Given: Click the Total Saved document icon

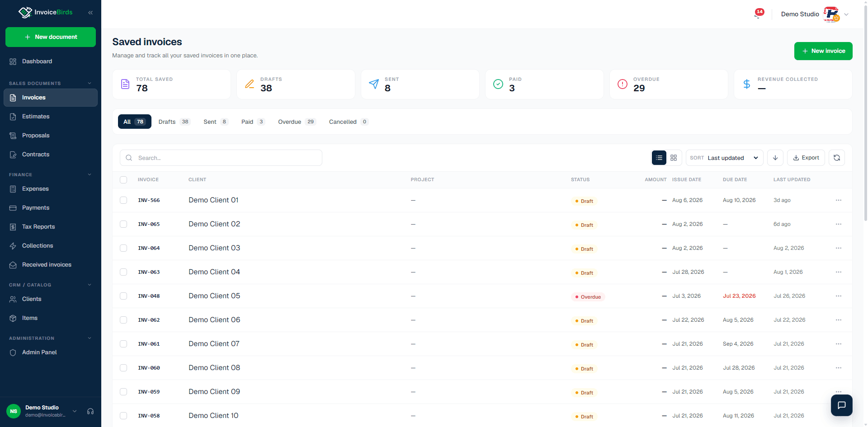Looking at the screenshot, I should click(x=125, y=84).
